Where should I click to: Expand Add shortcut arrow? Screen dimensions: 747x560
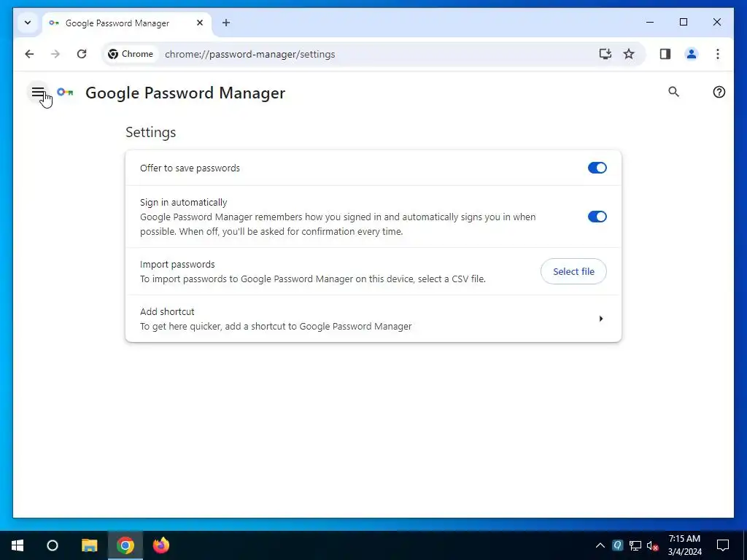[601, 319]
